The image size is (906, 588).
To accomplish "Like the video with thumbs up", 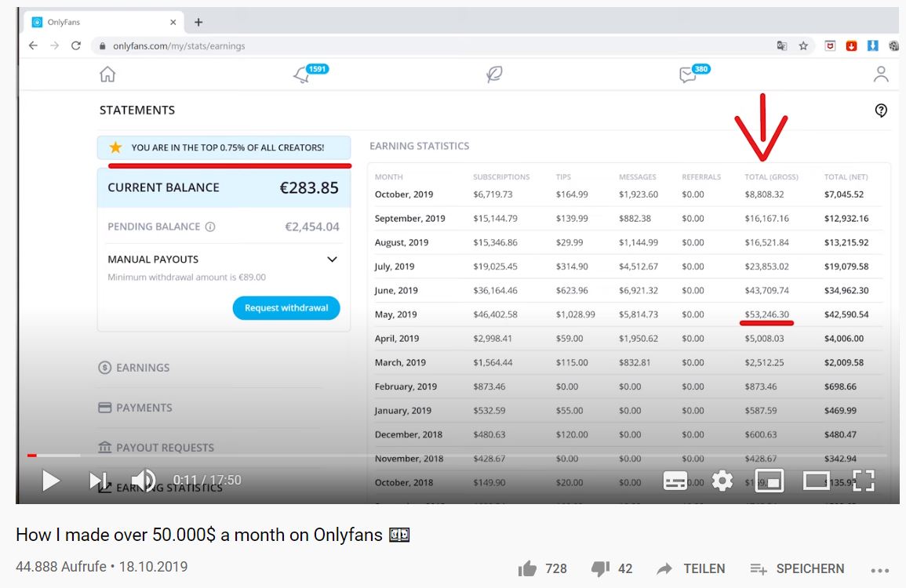I will (x=527, y=569).
